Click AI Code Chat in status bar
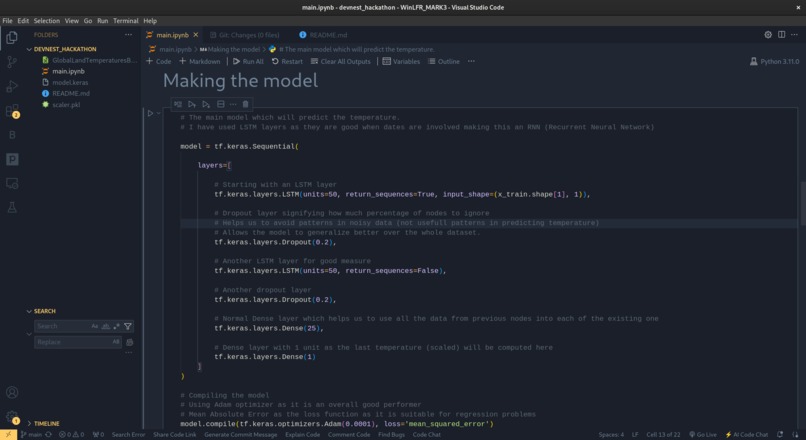Screen dimensions: 806x440 pyautogui.click(x=746, y=434)
